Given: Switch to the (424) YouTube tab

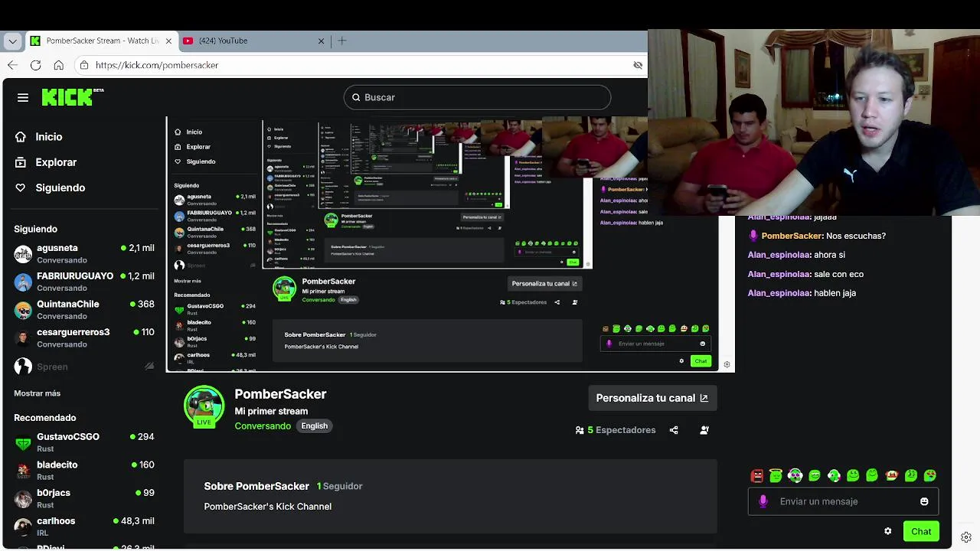Looking at the screenshot, I should point(254,41).
